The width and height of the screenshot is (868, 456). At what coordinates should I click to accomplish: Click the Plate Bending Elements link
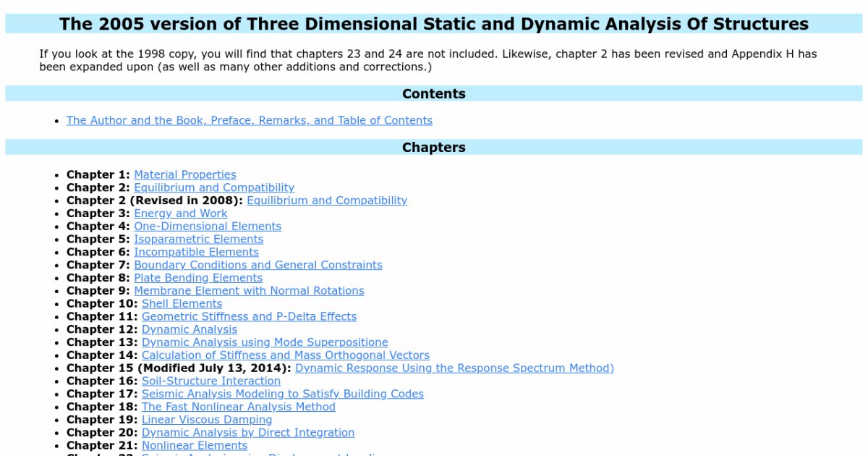(x=197, y=278)
